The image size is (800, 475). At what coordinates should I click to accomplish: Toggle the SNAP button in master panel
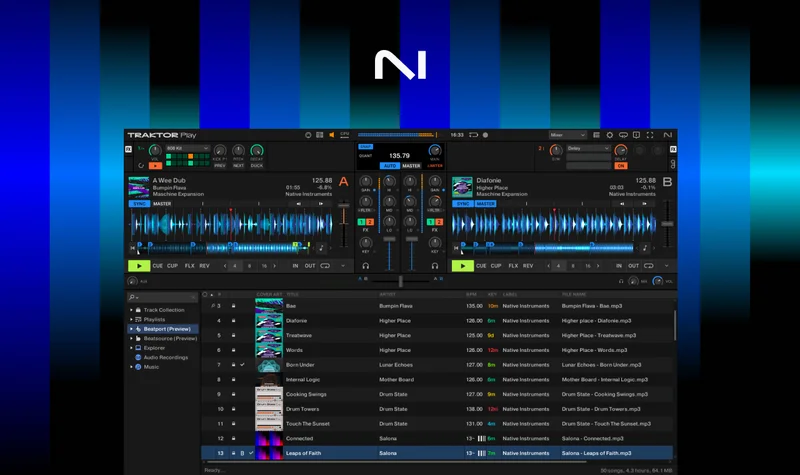click(x=365, y=146)
